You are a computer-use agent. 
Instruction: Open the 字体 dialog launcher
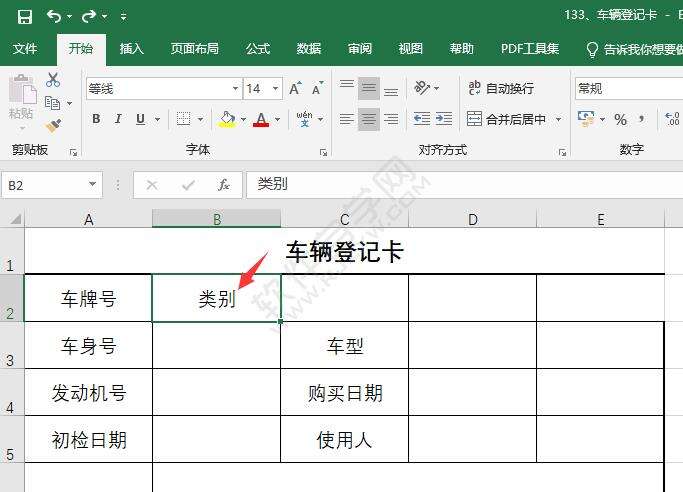click(x=323, y=152)
